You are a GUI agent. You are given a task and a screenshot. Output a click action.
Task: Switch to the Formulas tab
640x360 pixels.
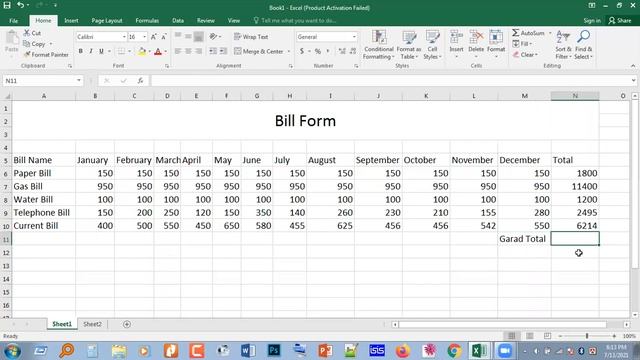click(x=147, y=20)
